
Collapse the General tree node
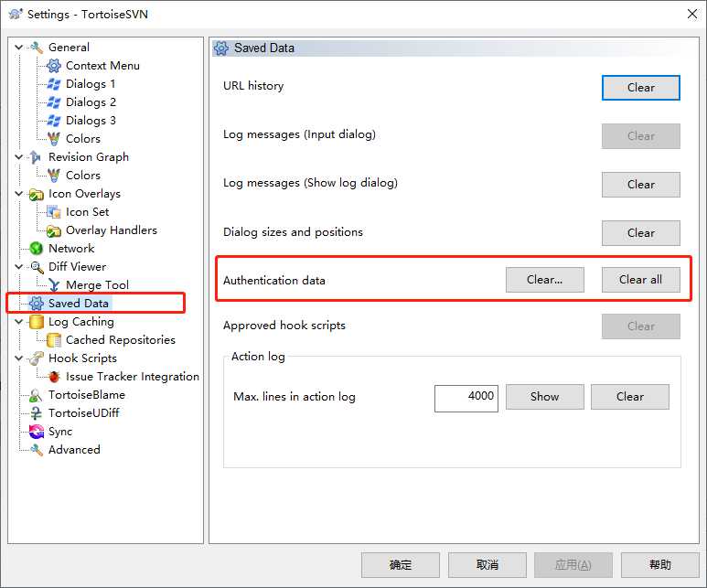click(x=19, y=48)
